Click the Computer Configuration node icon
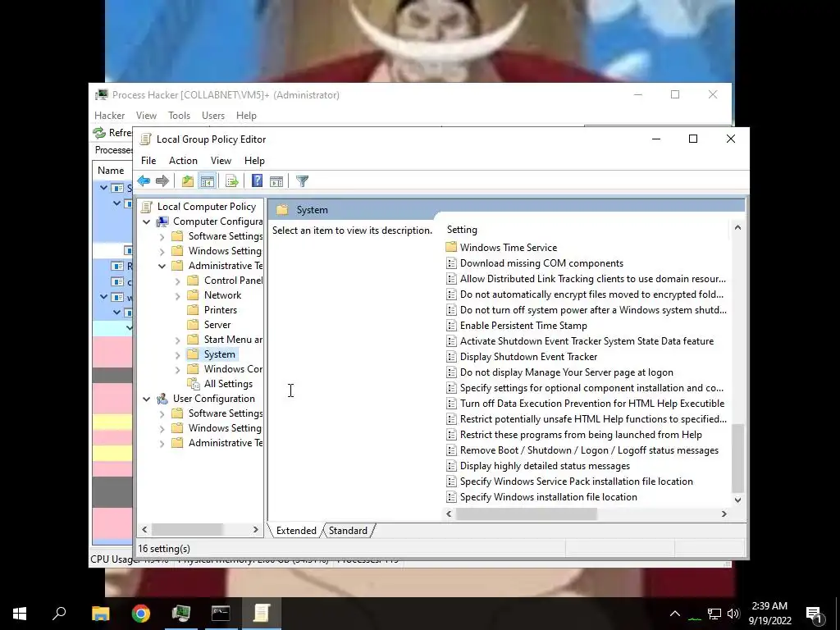The image size is (840, 630). (x=162, y=221)
